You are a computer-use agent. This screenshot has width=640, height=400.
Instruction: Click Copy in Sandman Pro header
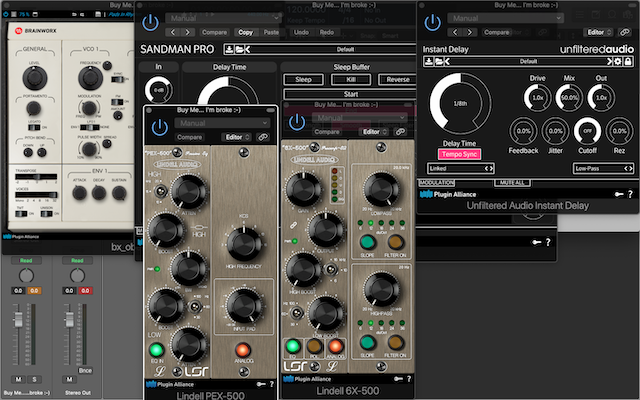click(245, 32)
